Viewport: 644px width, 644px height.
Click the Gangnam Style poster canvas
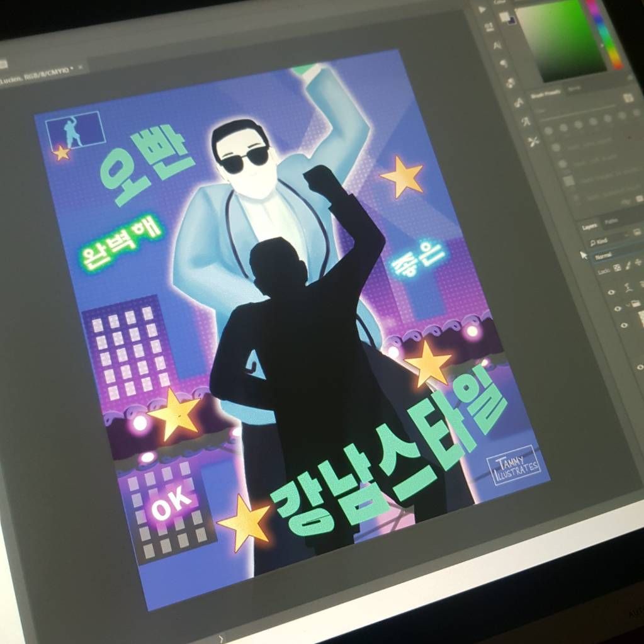291,329
